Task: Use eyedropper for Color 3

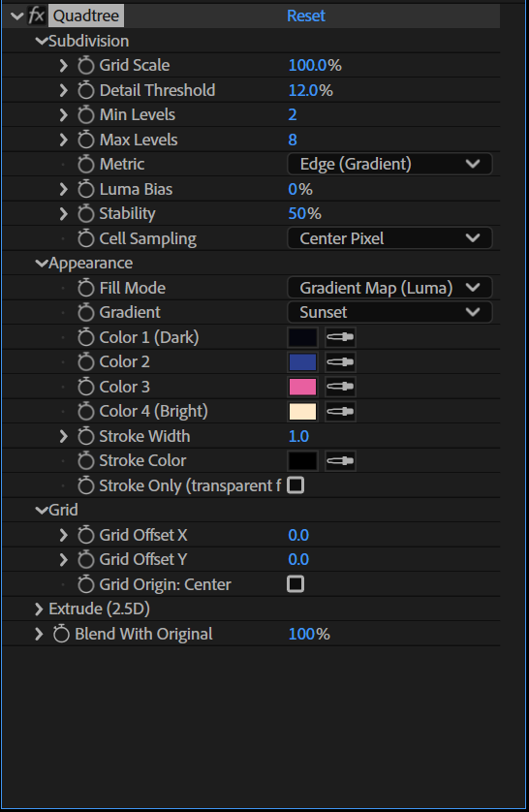Action: 340,387
